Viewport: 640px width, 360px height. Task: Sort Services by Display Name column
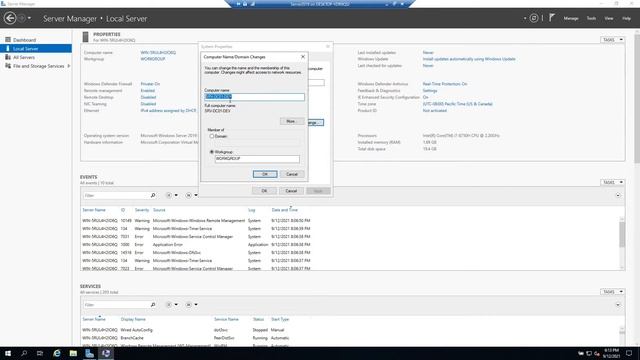pyautogui.click(x=133, y=319)
